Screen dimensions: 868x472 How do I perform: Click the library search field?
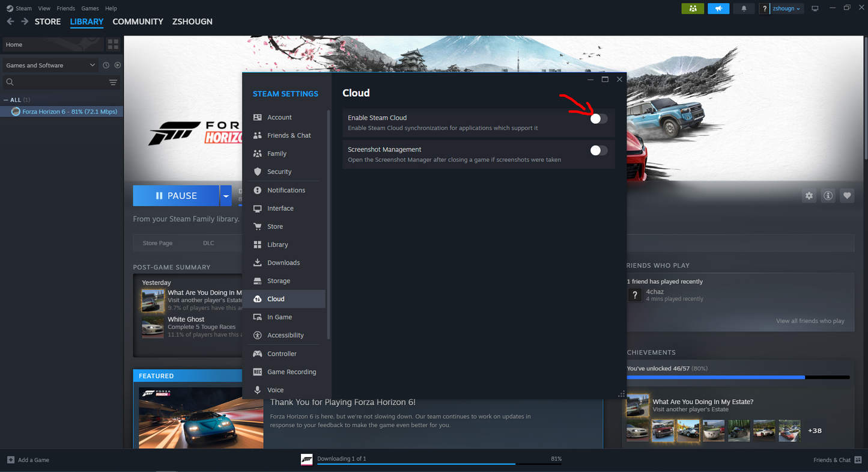pyautogui.click(x=54, y=82)
